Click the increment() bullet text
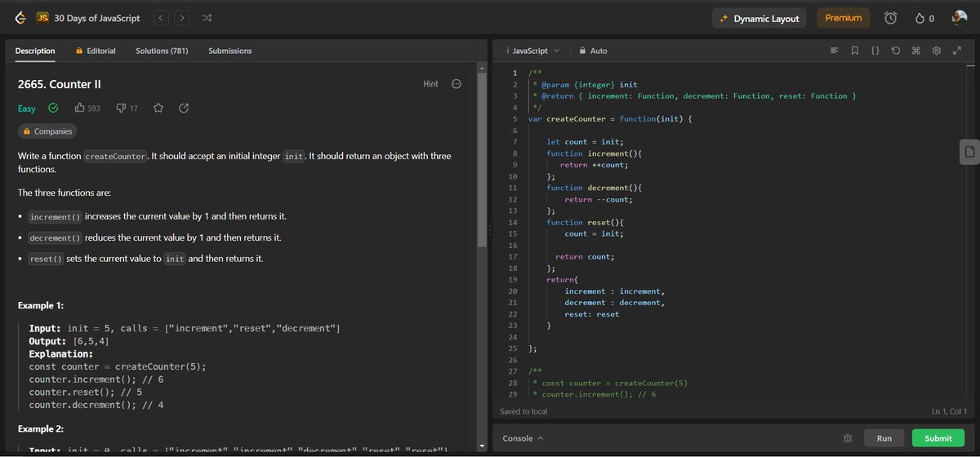The width and height of the screenshot is (980, 457). click(x=157, y=216)
